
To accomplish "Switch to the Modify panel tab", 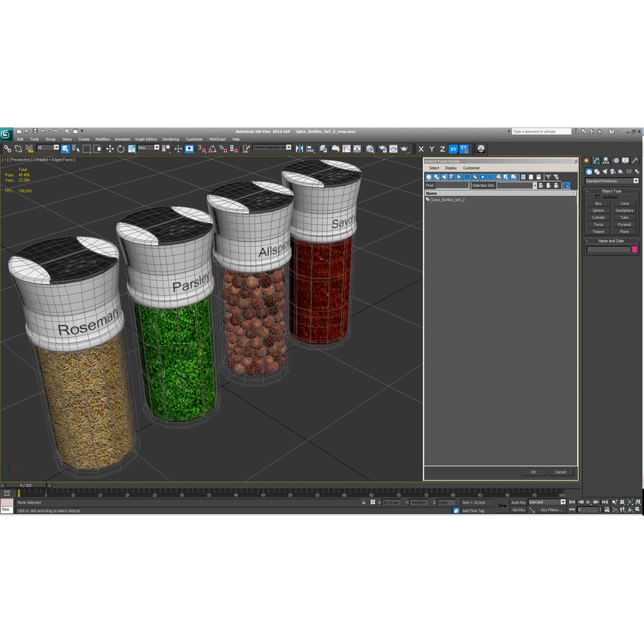I will [x=596, y=160].
